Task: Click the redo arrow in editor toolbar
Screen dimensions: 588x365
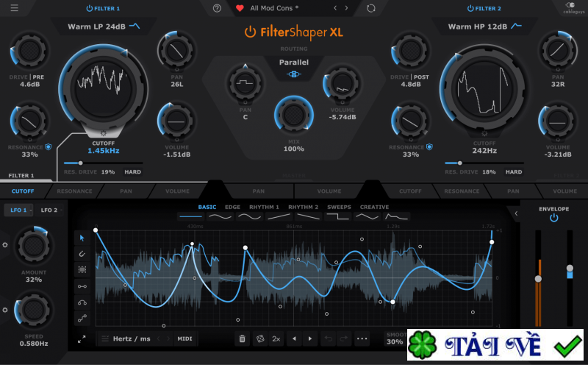Action: 344,339
